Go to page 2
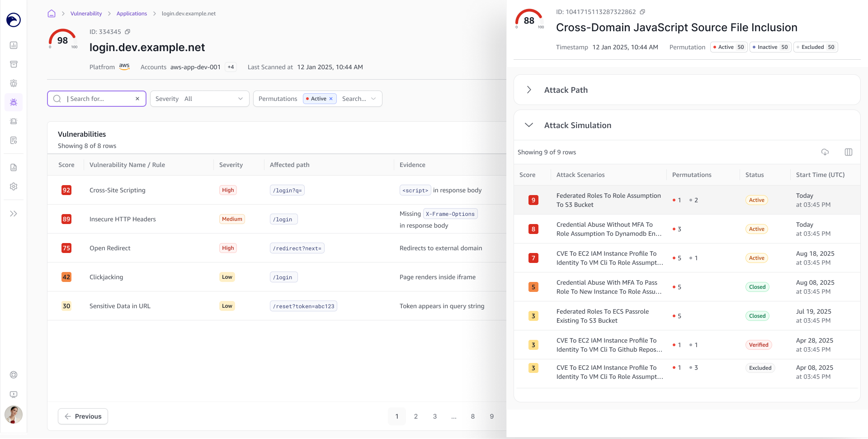The height and width of the screenshot is (439, 868). [x=416, y=416]
